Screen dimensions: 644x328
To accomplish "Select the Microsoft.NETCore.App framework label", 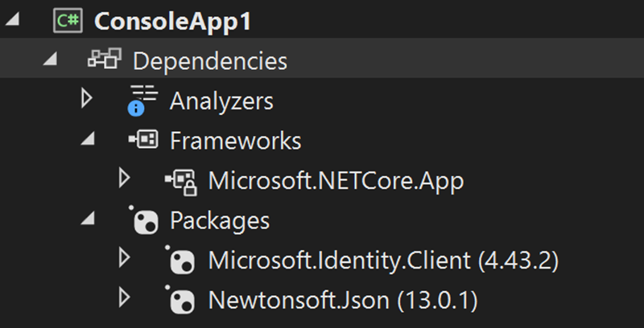I will click(336, 181).
